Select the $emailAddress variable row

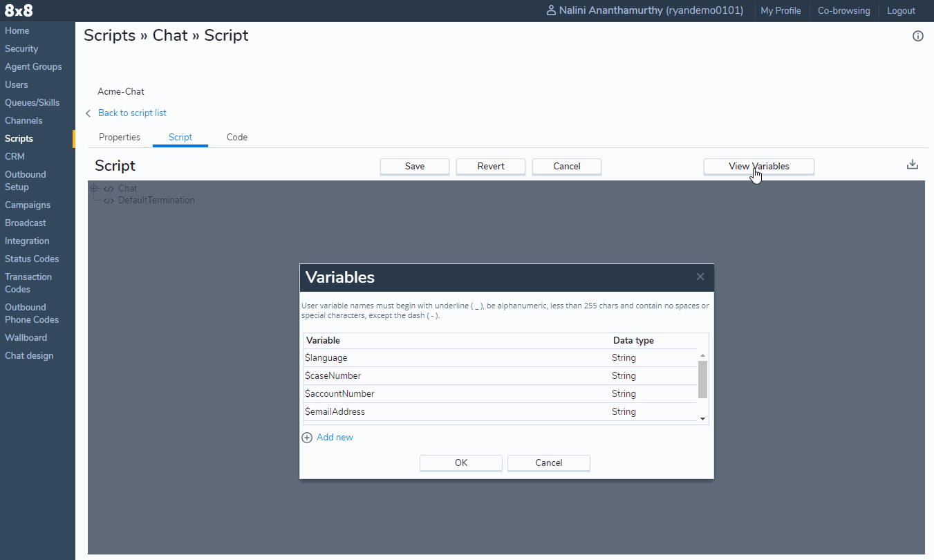click(500, 412)
